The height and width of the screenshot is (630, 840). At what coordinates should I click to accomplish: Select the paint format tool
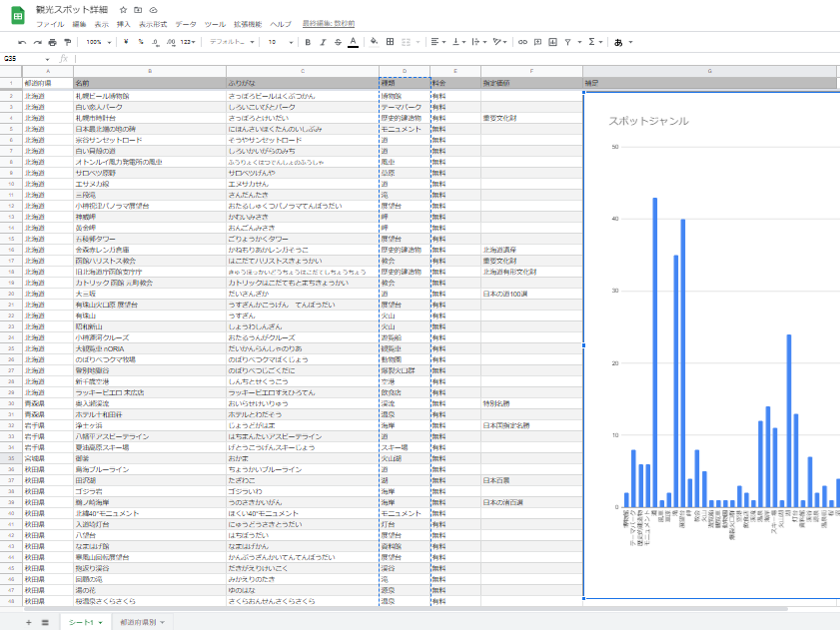68,42
